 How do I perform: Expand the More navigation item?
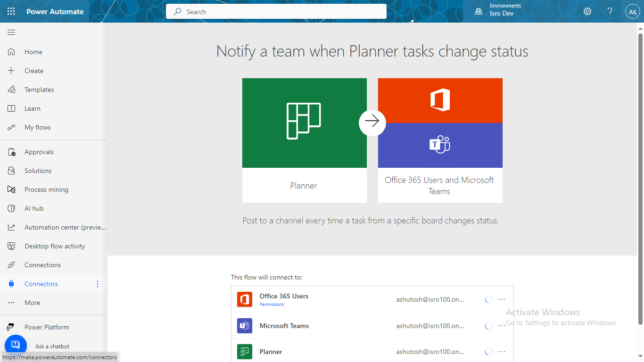point(32,303)
